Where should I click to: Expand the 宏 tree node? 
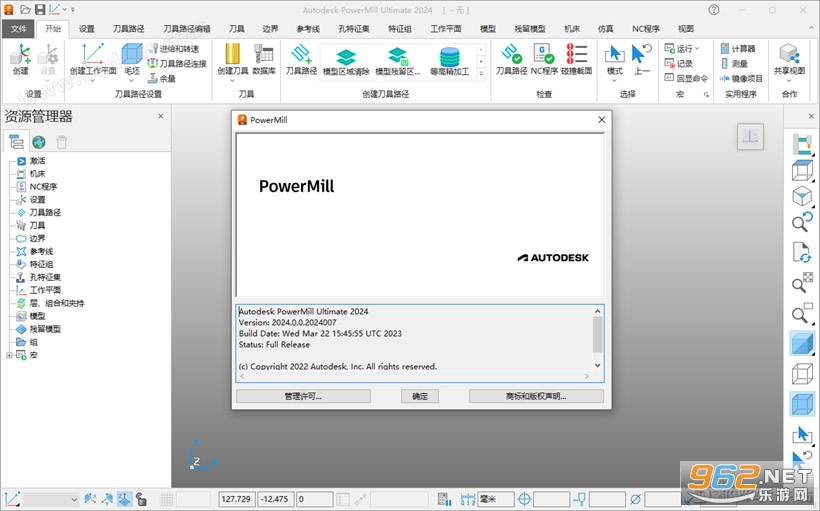[x=9, y=355]
